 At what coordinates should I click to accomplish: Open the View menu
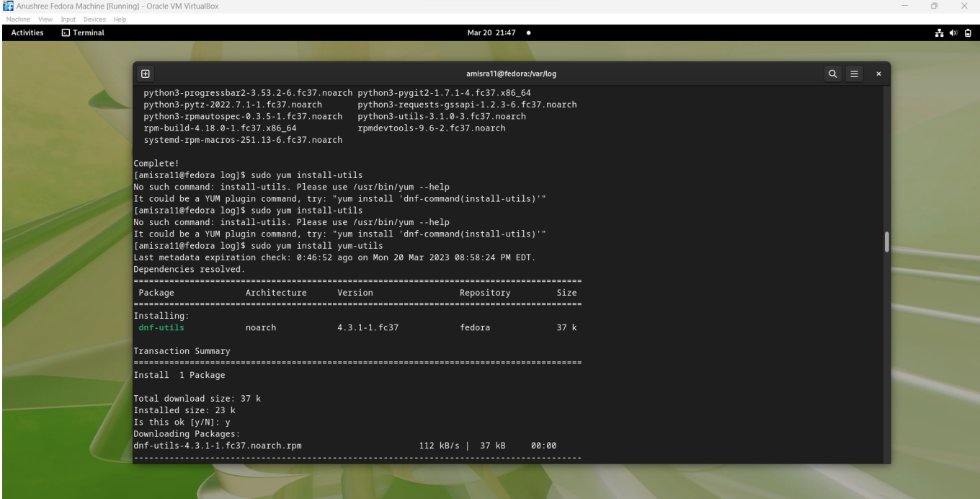pos(45,19)
